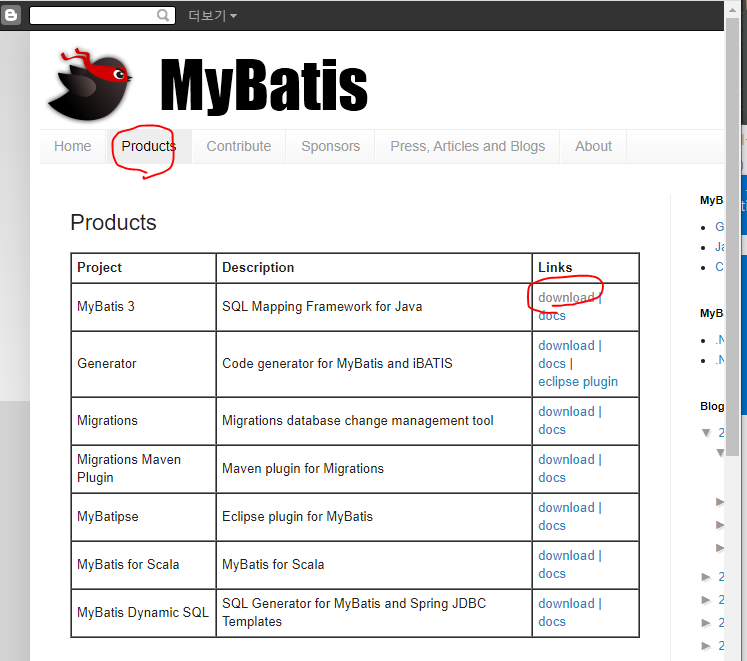Select the "MyBatis 3" project cell
Viewport: 747px width, 661px height.
tap(143, 307)
